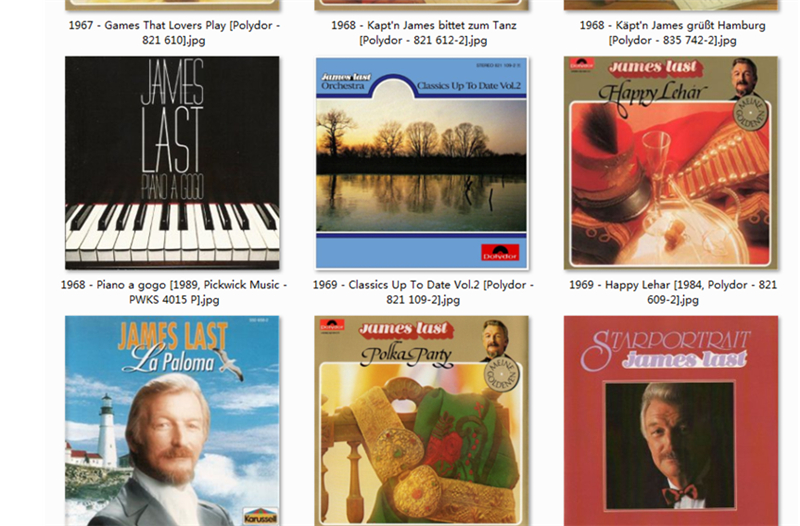
Task: Select the Starportrait James Last cover
Action: point(671,420)
